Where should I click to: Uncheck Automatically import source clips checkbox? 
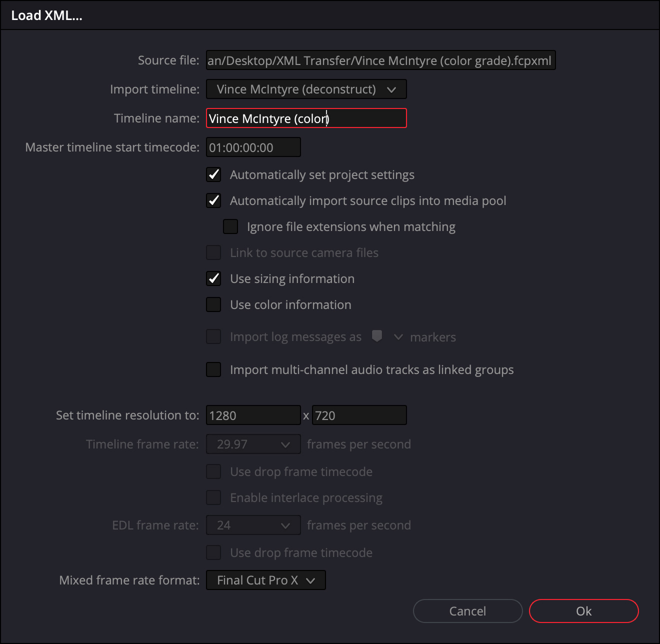click(213, 200)
